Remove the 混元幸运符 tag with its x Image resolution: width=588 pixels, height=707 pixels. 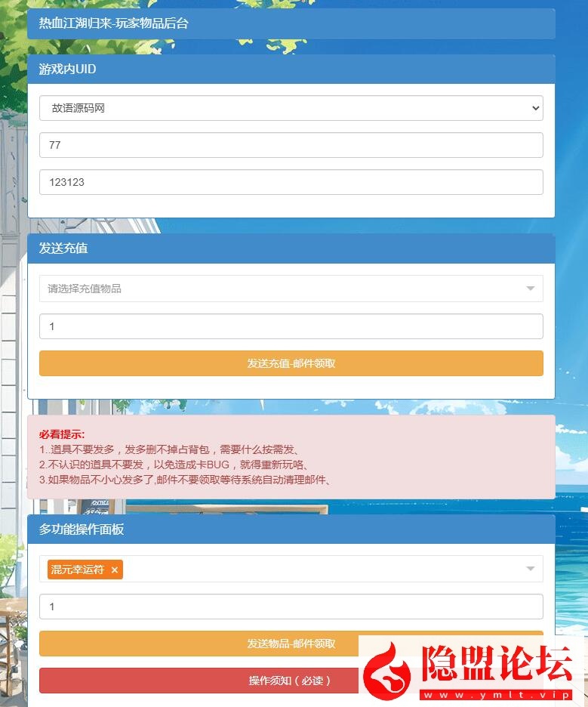(115, 570)
